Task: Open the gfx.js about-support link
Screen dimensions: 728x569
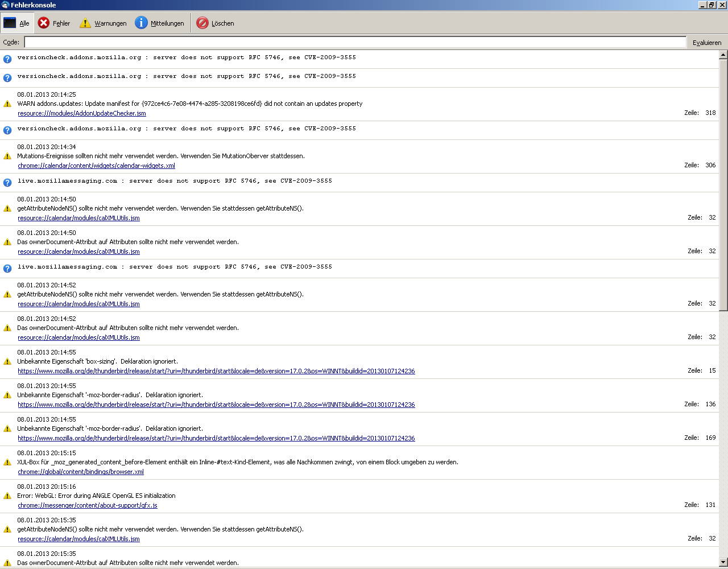Action: 88,505
